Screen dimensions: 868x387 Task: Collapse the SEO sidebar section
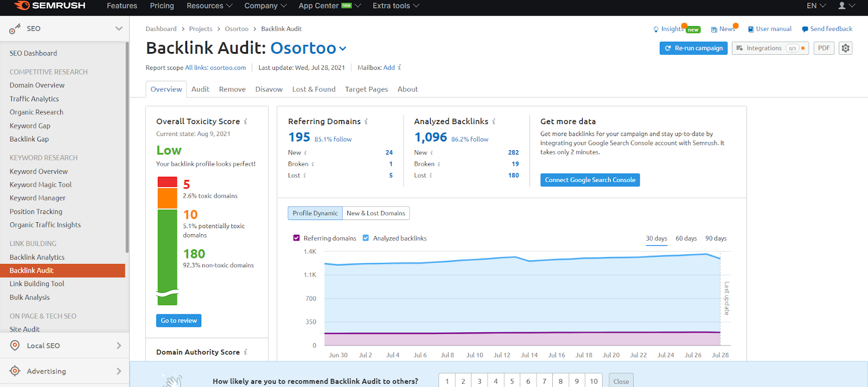click(x=119, y=29)
